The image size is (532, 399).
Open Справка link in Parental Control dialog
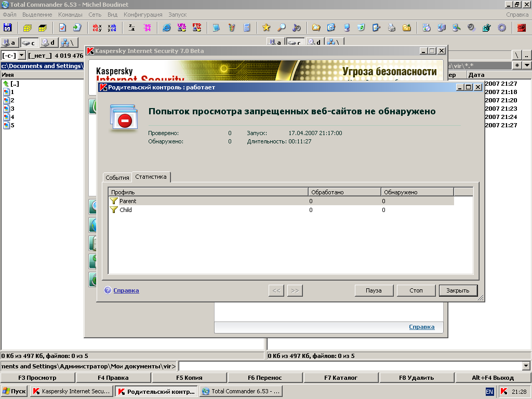pos(126,290)
